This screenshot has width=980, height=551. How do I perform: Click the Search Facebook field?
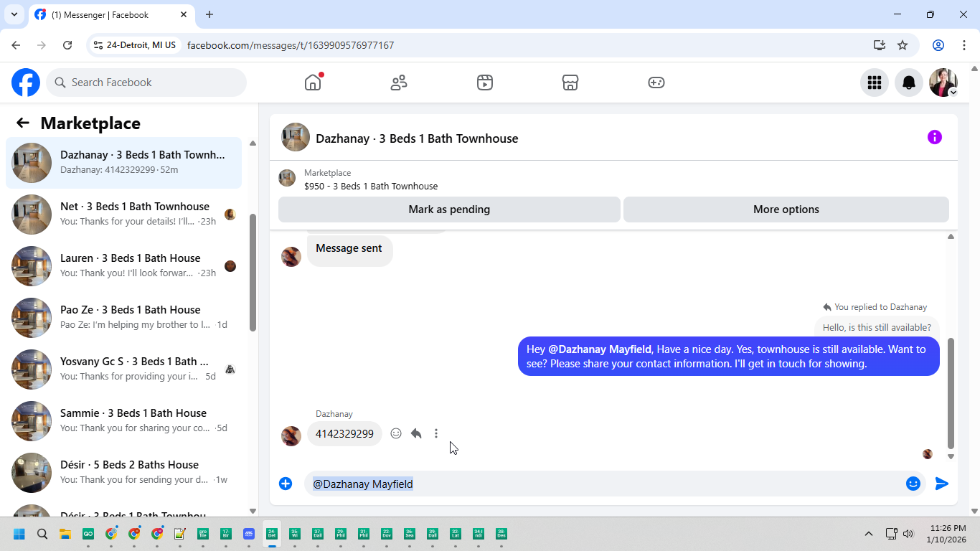[146, 83]
